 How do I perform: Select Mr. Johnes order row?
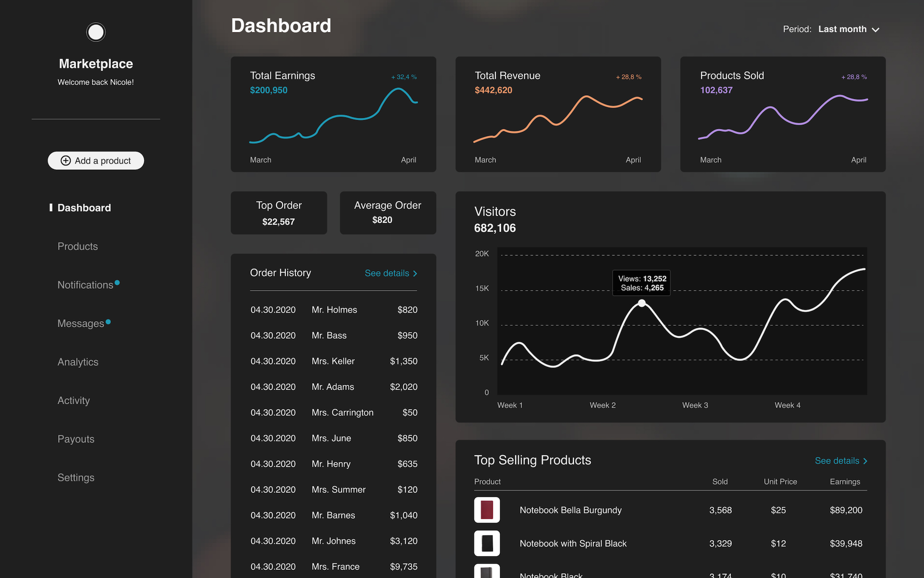334,541
